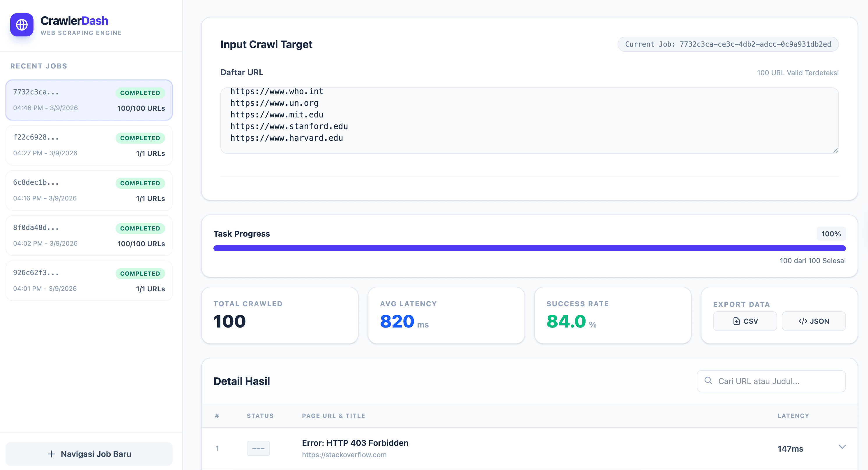Export results using the JSON button
The width and height of the screenshot is (868, 470).
[814, 321]
